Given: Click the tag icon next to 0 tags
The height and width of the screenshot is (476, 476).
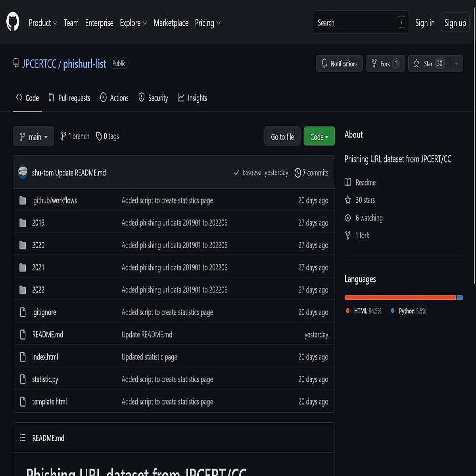Looking at the screenshot, I should point(99,136).
